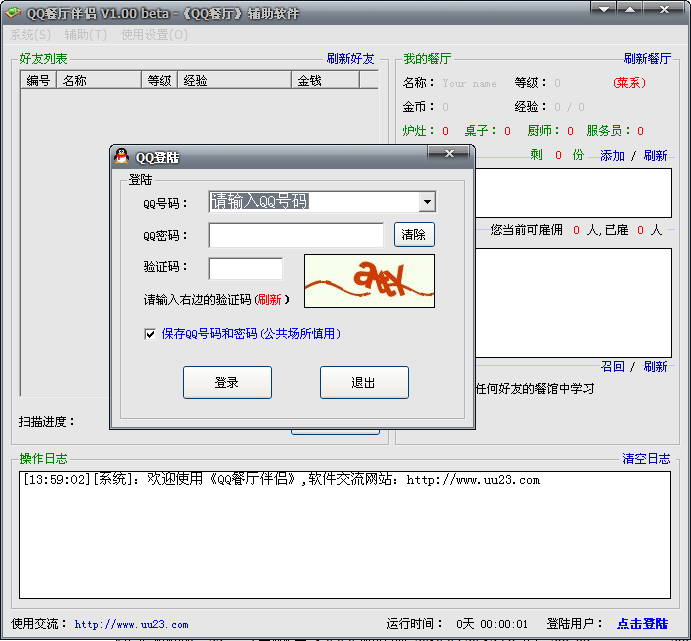
Task: Click the 运行时间 value 0天 00:00:01
Action: tap(492, 624)
